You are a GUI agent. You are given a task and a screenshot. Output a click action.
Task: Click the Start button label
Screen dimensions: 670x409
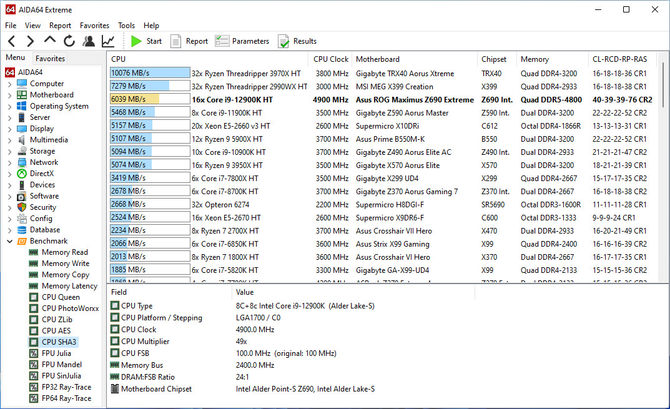(x=154, y=41)
